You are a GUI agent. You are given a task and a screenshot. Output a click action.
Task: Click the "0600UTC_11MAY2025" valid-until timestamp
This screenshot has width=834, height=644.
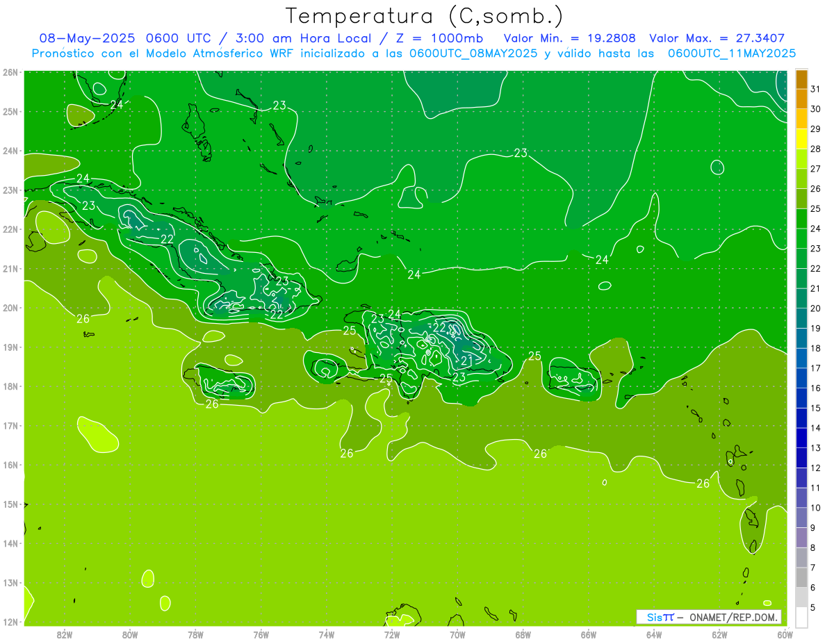click(732, 53)
